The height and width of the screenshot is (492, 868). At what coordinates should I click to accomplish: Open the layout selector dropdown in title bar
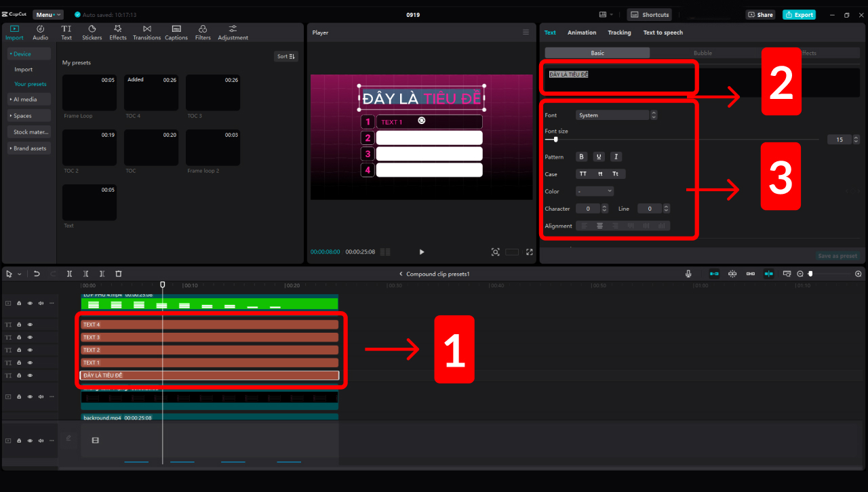point(606,14)
